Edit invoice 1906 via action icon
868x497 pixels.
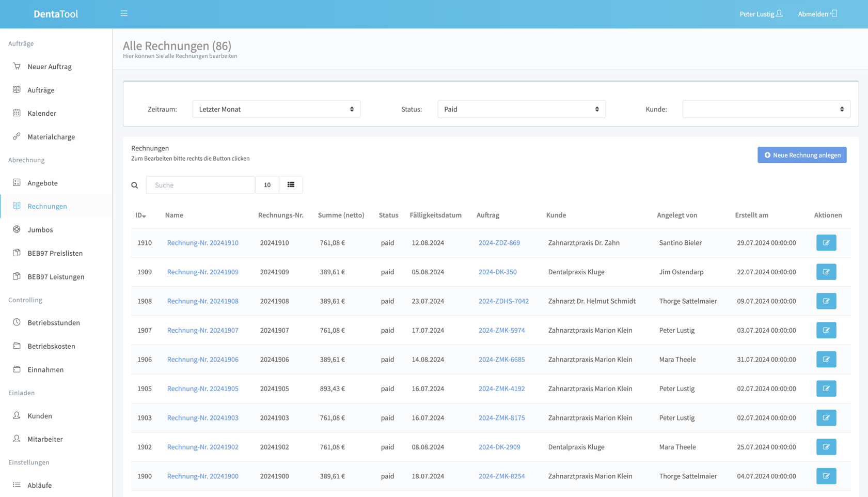(x=826, y=359)
